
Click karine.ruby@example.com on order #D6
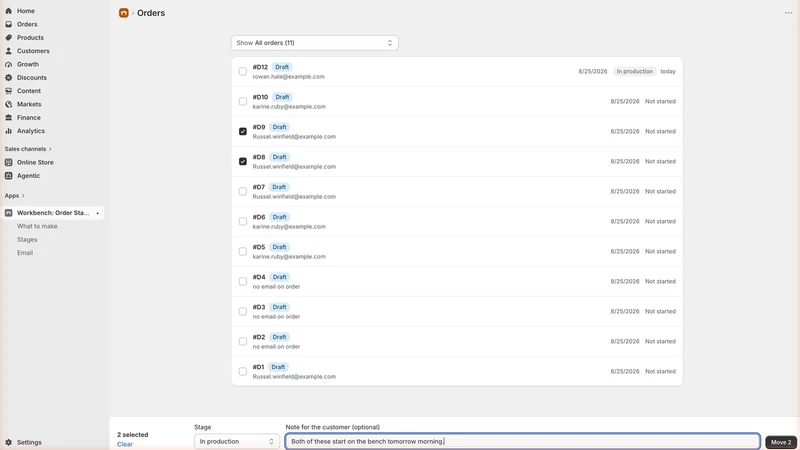289,227
